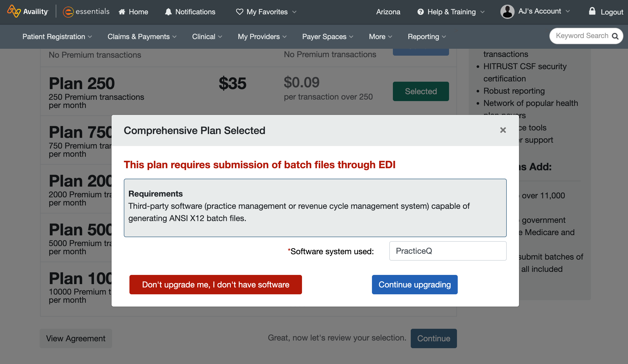Screen dimensions: 628x364
Task: Open Notifications bell icon
Action: (x=168, y=12)
